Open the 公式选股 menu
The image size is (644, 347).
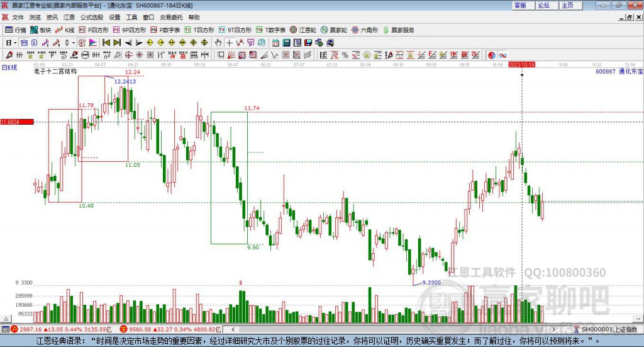pyautogui.click(x=92, y=17)
